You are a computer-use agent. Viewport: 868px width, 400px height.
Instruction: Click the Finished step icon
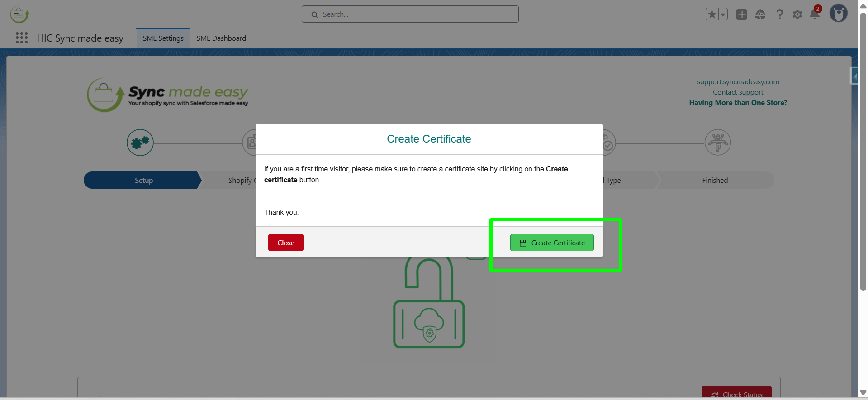pos(717,143)
